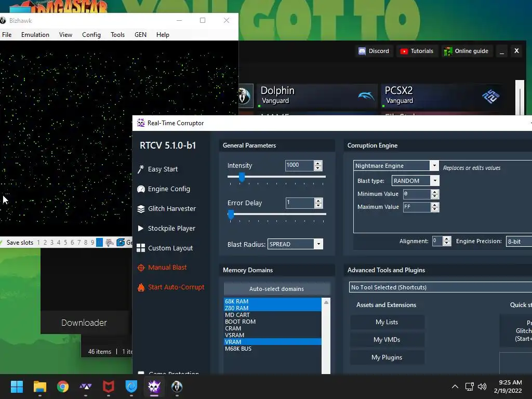The image size is (532, 399).
Task: Open Engine Precision 8-bit dropdown
Action: click(519, 241)
